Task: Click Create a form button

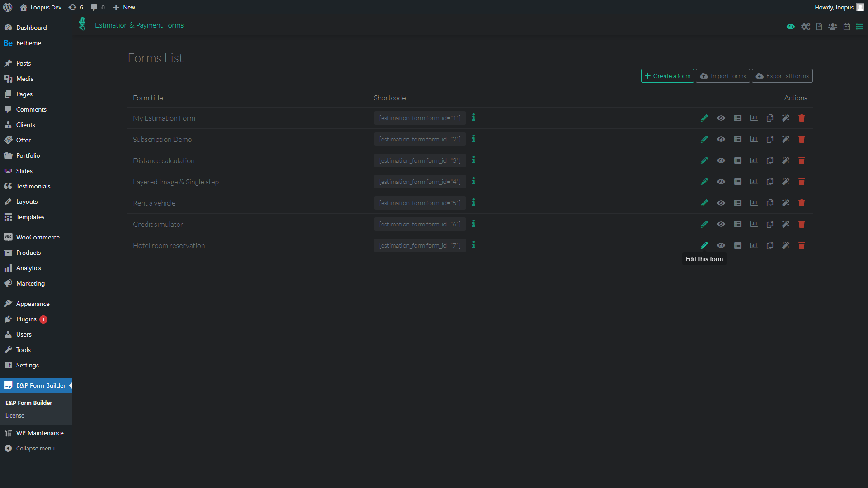Action: tap(667, 76)
